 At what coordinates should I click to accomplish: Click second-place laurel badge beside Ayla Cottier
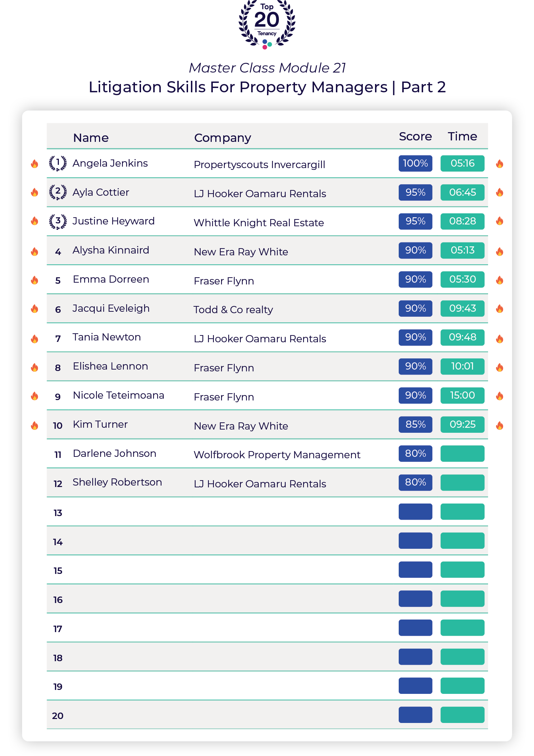(58, 192)
